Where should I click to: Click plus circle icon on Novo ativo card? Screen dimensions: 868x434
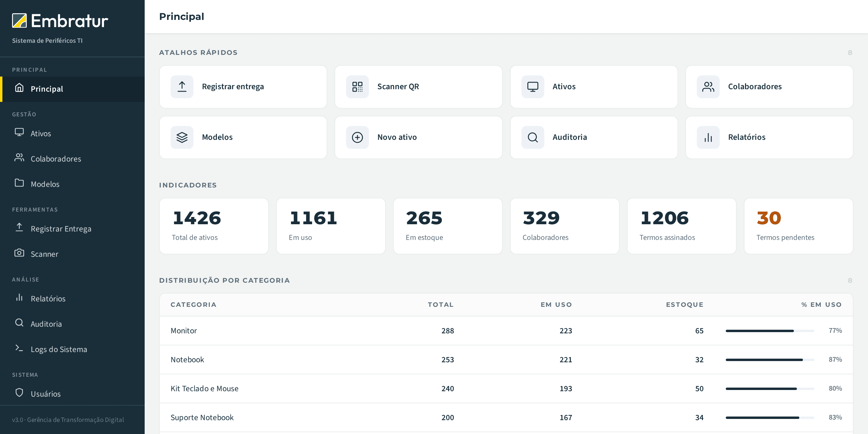click(x=357, y=137)
